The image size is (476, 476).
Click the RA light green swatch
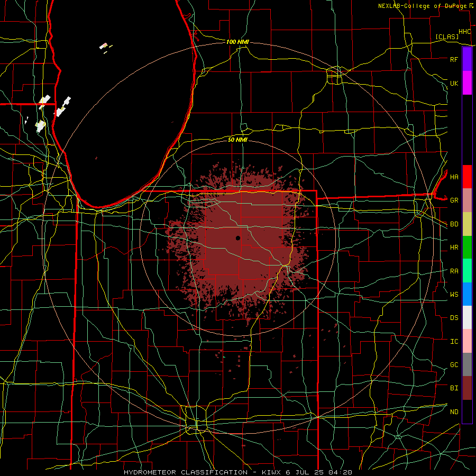click(x=467, y=271)
